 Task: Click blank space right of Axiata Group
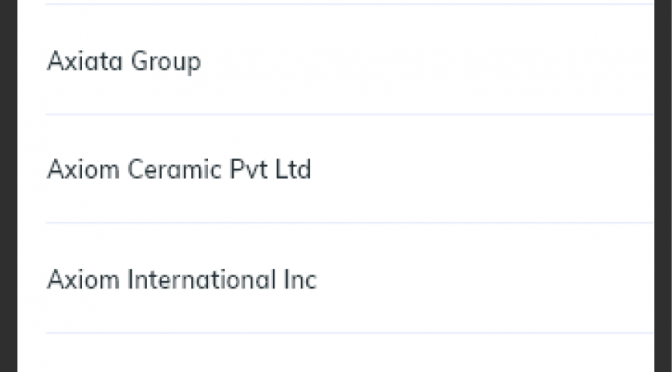[426, 60]
